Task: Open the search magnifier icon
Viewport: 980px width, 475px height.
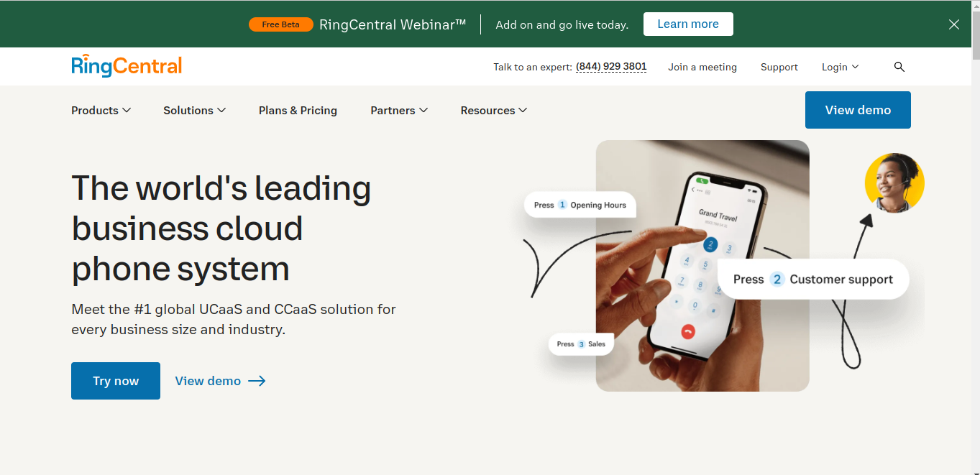Action: pyautogui.click(x=899, y=67)
